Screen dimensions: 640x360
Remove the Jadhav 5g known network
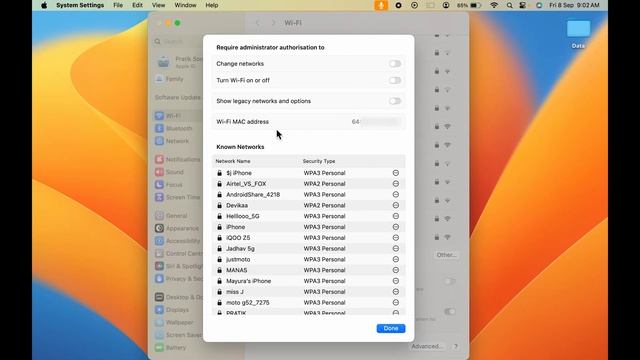[396, 249]
